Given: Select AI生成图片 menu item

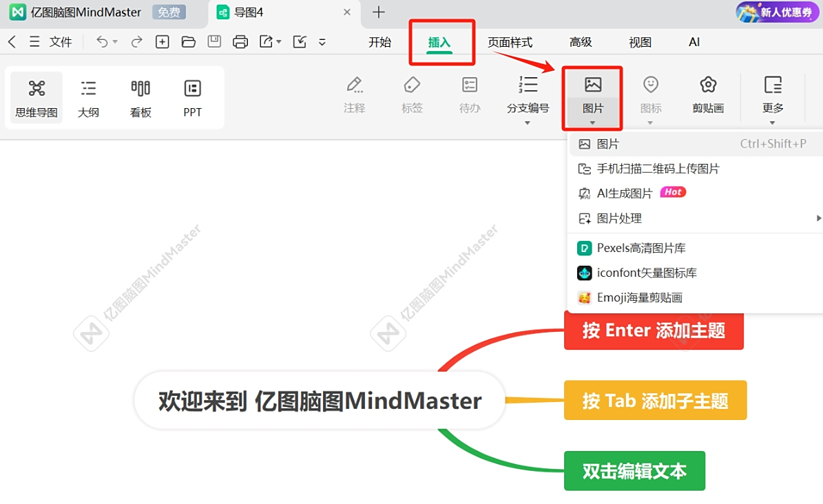Looking at the screenshot, I should pos(696,193).
